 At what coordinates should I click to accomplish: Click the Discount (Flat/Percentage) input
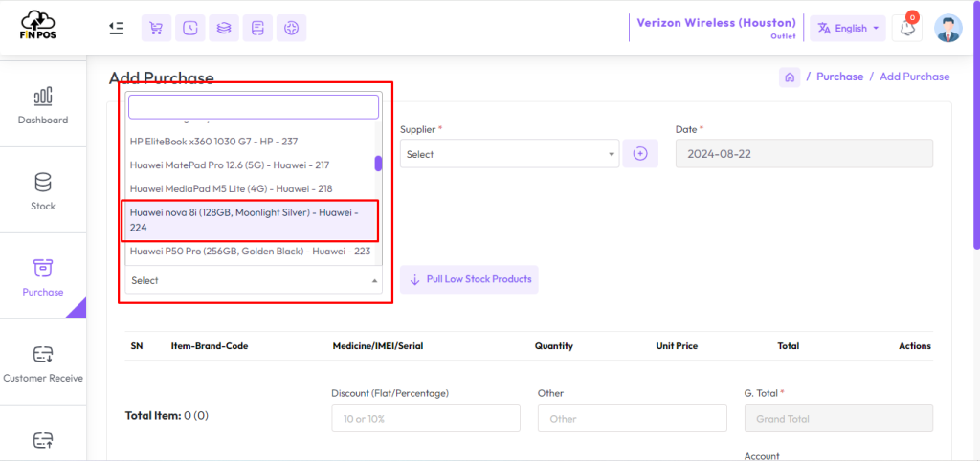pyautogui.click(x=426, y=418)
